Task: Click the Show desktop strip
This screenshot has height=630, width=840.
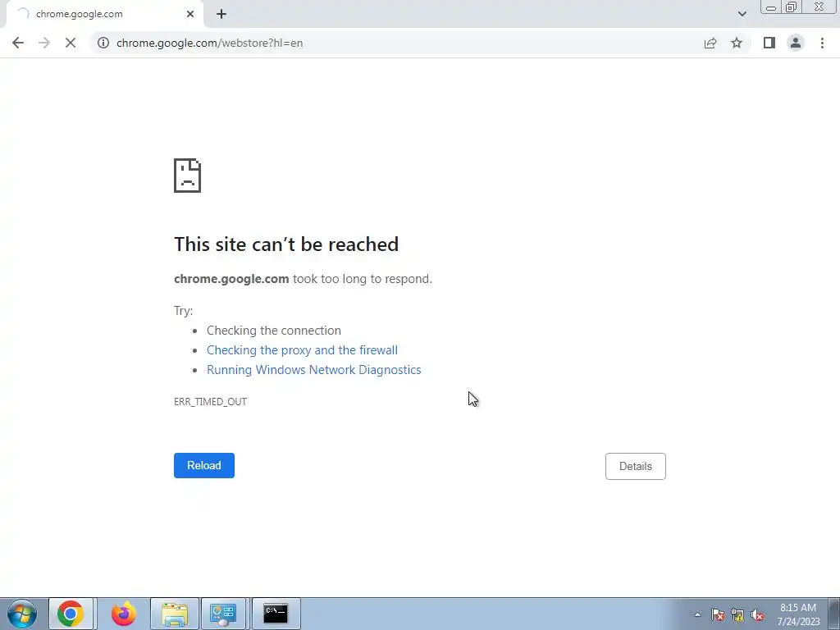Action: (x=834, y=614)
